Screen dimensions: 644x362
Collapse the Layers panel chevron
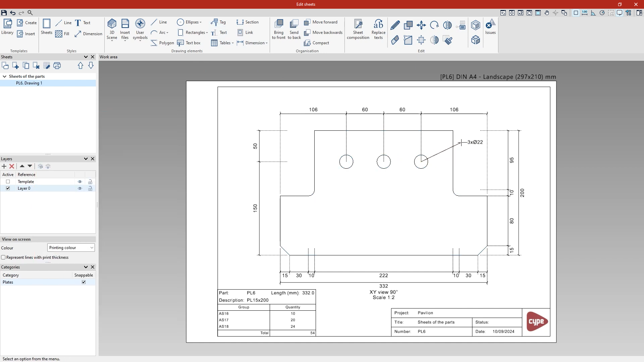pyautogui.click(x=86, y=159)
